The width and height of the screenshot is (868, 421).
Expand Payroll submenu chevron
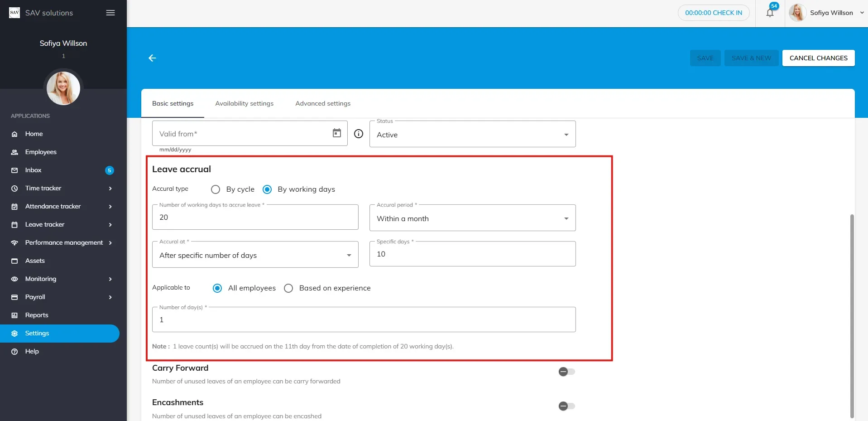(110, 297)
